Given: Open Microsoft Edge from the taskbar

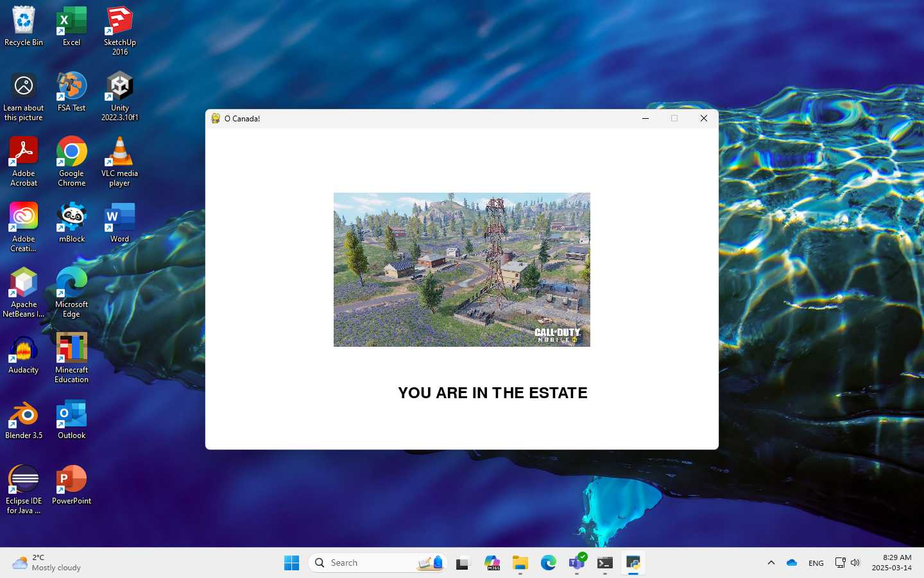Looking at the screenshot, I should (x=548, y=563).
